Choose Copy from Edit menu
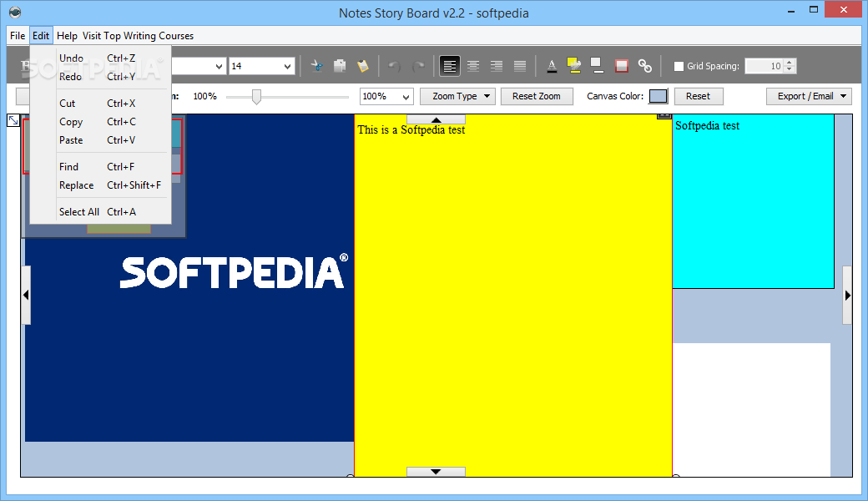868x501 pixels. pyautogui.click(x=100, y=122)
